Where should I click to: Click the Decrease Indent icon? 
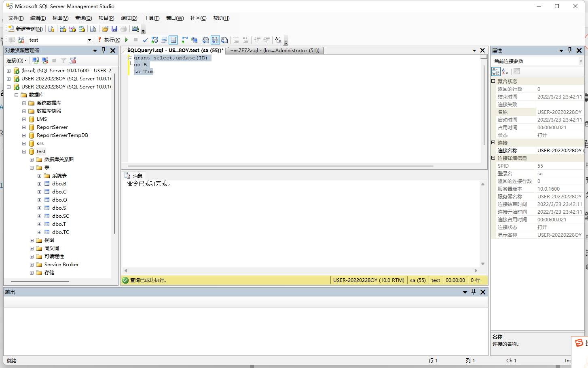point(257,40)
